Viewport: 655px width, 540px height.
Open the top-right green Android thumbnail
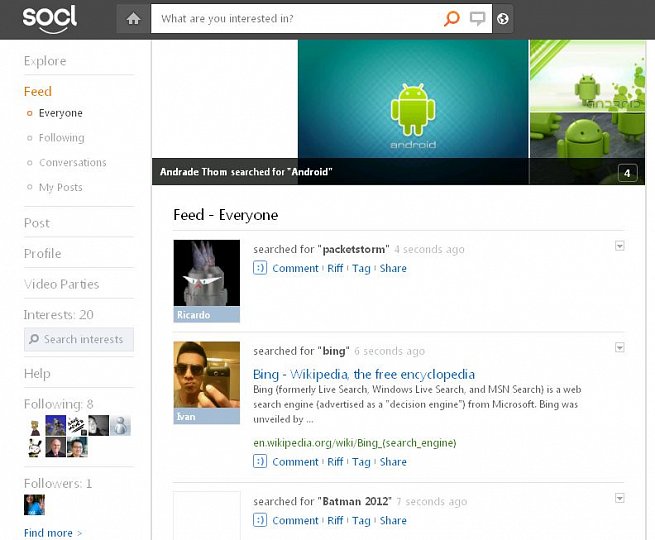coord(587,76)
